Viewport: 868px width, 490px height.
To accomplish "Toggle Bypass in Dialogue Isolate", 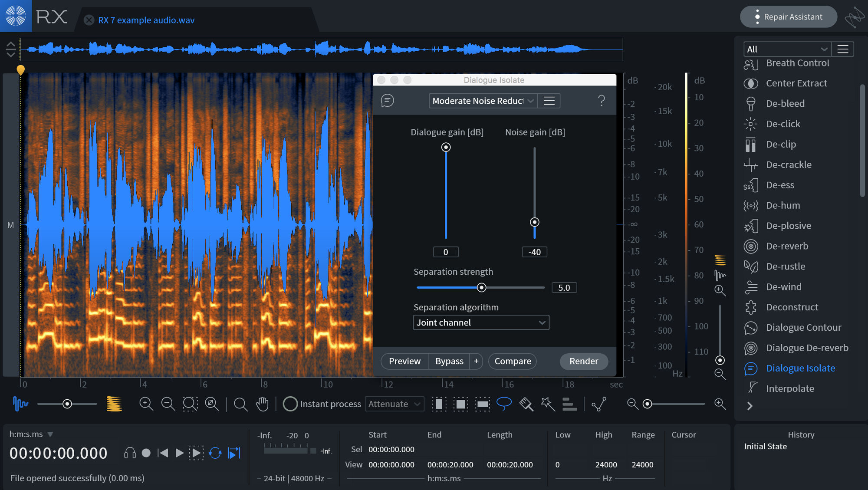I will (449, 362).
